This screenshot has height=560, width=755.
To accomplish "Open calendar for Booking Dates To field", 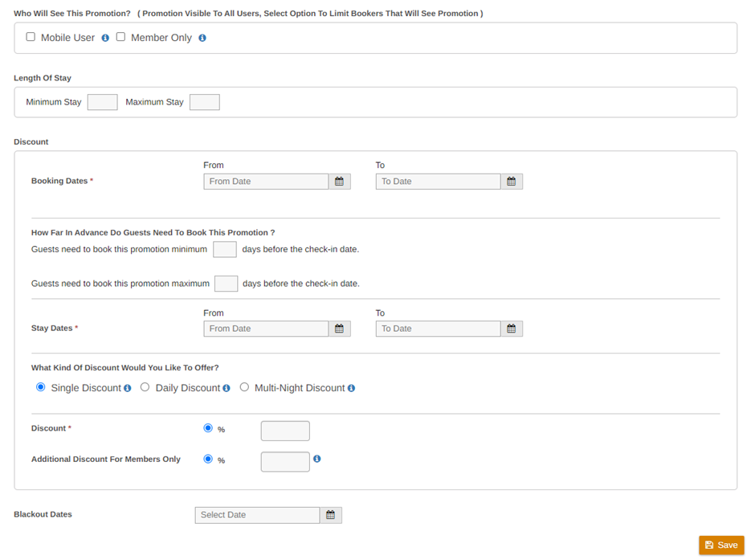I will (x=512, y=182).
